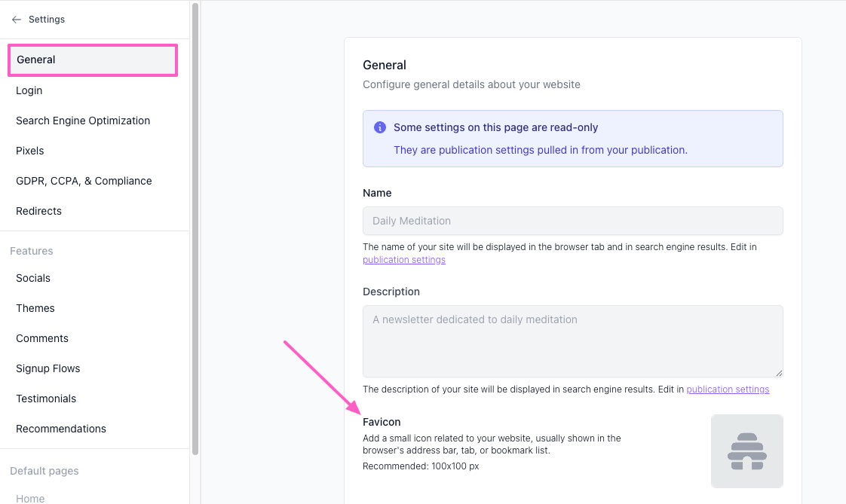Open the Redirects settings
This screenshot has width=846, height=504.
click(39, 211)
